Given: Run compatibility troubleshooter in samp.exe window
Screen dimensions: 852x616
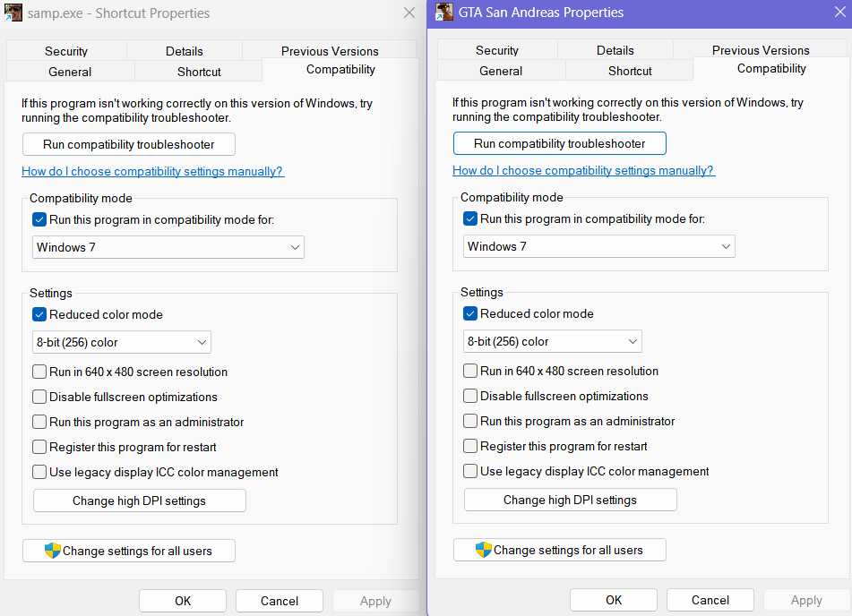Looking at the screenshot, I should tap(129, 144).
